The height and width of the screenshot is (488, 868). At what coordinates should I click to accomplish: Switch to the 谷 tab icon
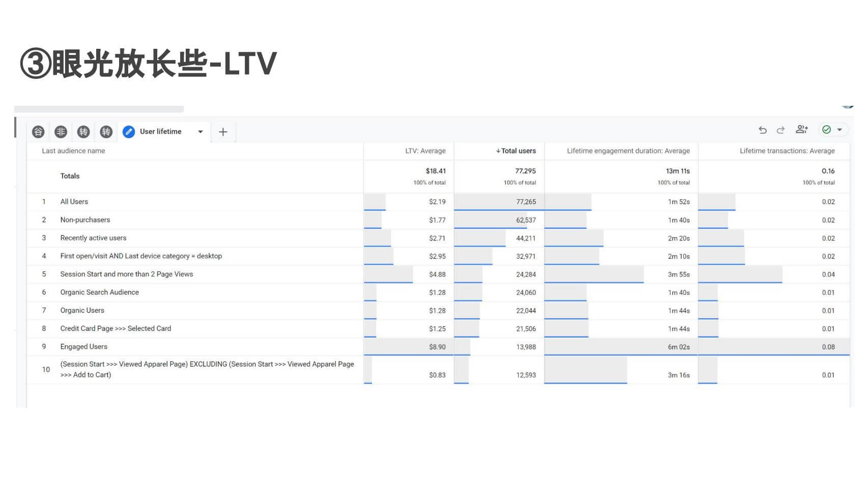pyautogui.click(x=38, y=132)
